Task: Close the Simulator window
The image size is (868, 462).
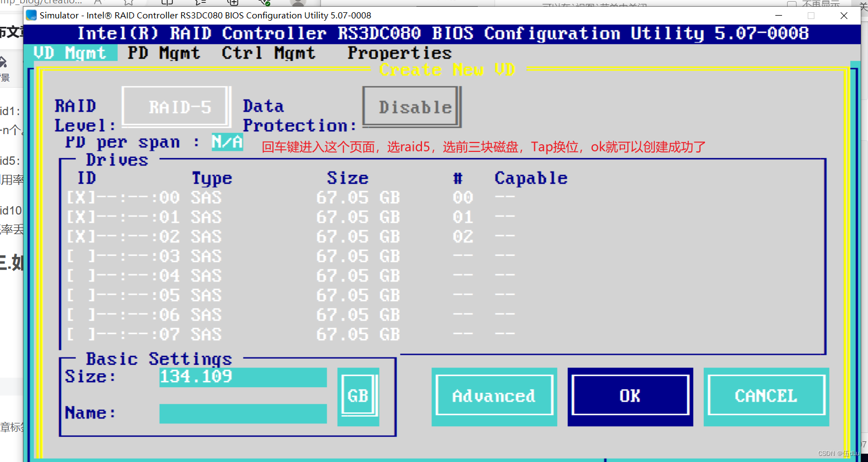Action: [x=844, y=16]
